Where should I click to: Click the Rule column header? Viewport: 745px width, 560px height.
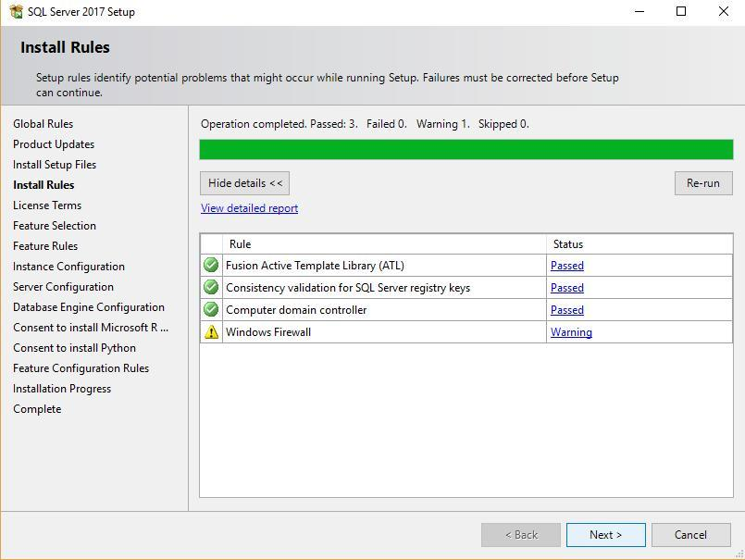(x=384, y=243)
